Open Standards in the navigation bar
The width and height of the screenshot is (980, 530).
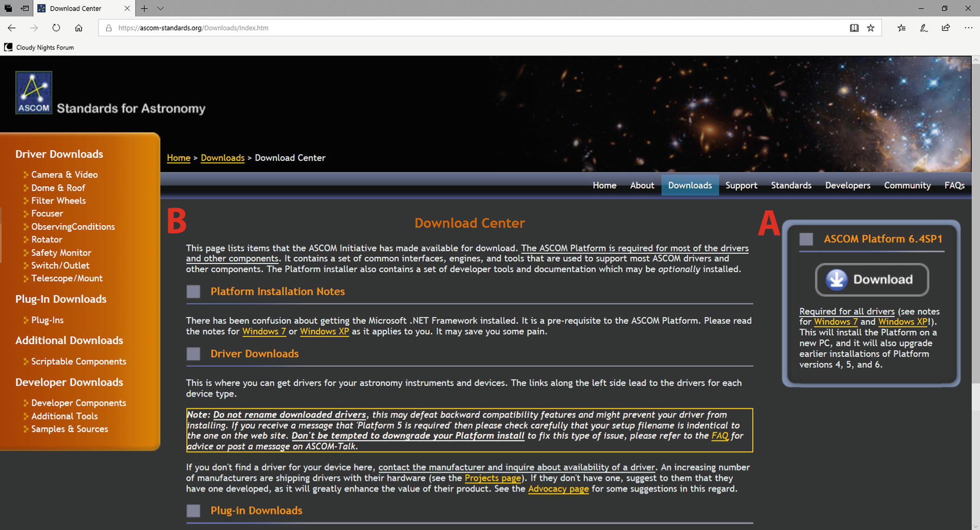pos(791,185)
